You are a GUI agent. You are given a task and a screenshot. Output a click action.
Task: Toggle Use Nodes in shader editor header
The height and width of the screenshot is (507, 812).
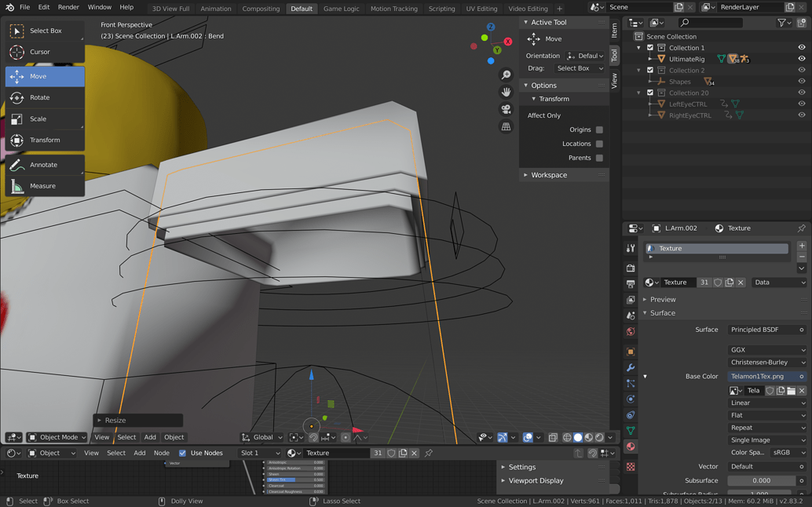click(x=184, y=453)
